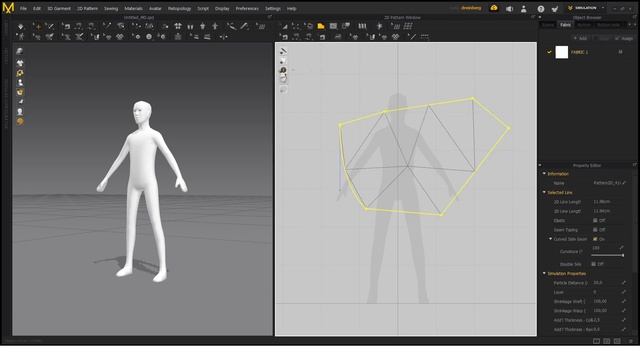Open the Preferences menu
Image resolution: width=640 pixels, height=360 pixels.
point(247,9)
